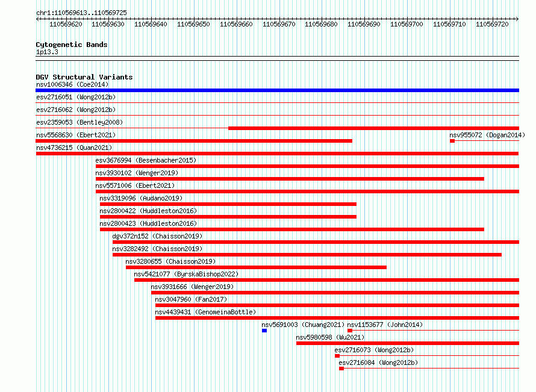
Task: Click ruler position 110569650
Action: click(x=193, y=24)
